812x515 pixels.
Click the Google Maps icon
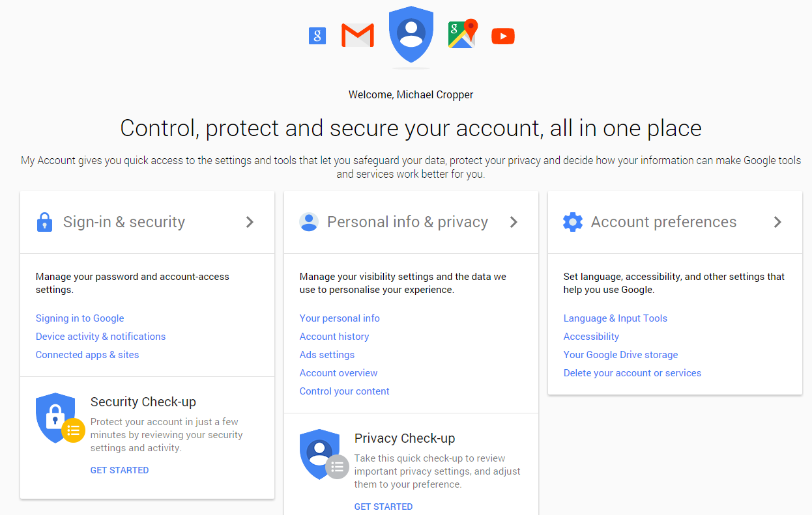click(x=463, y=34)
